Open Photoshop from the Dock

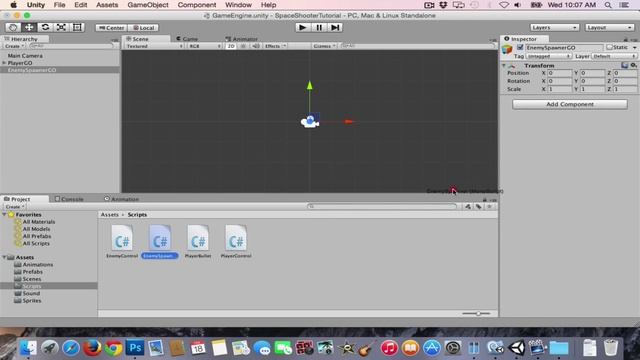[135, 348]
